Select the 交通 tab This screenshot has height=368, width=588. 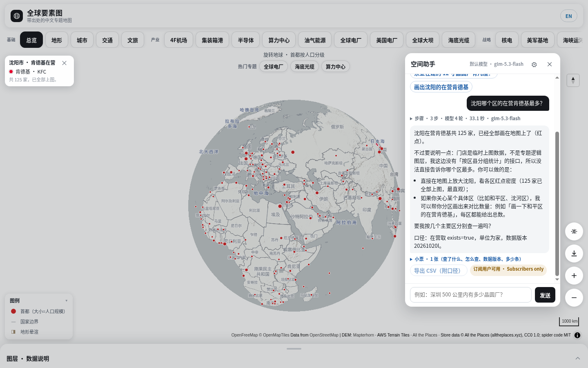(x=107, y=40)
